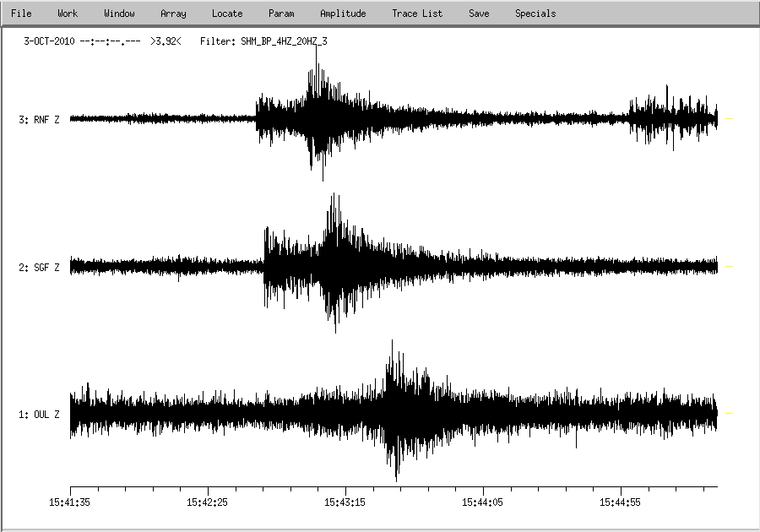Select the OUL Z trace label
Image resolution: width=760 pixels, height=532 pixels.
point(39,415)
